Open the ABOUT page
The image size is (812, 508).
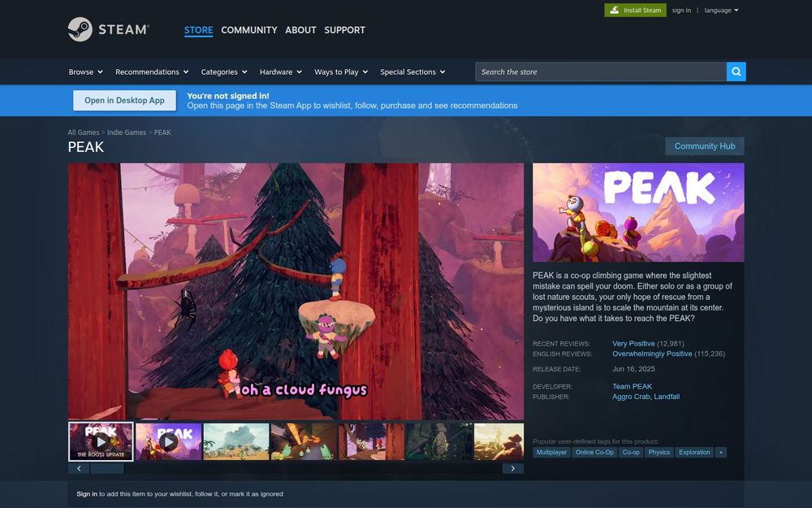pos(300,30)
